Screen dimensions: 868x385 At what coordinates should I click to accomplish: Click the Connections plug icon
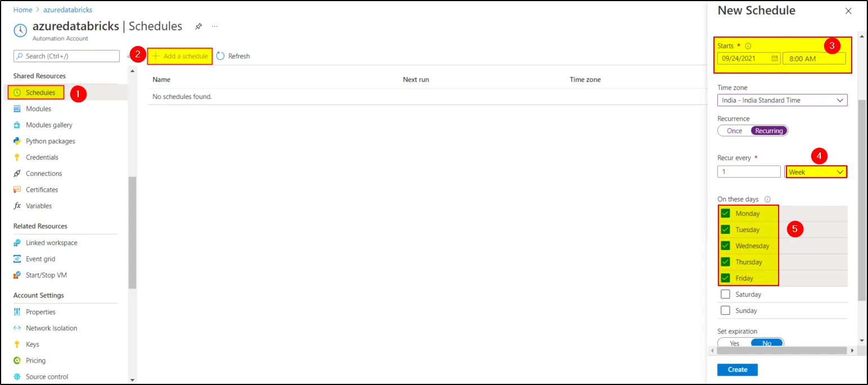(x=17, y=174)
